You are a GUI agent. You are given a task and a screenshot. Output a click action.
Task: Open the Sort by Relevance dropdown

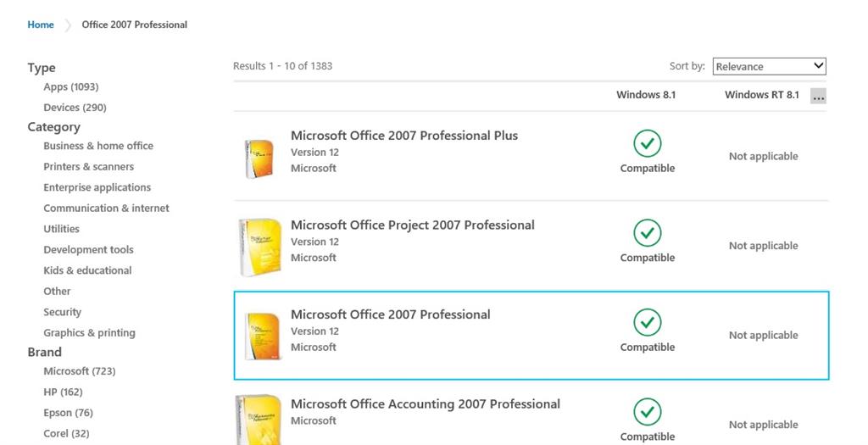pyautogui.click(x=769, y=66)
